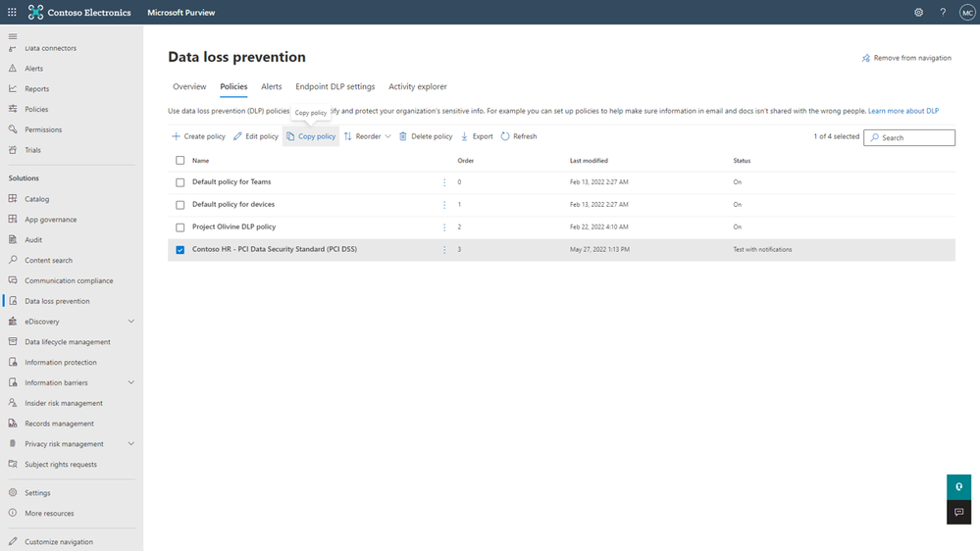Uncheck the Contoso HR PCI DSS policy checkbox
The width and height of the screenshot is (980, 551).
click(x=180, y=250)
